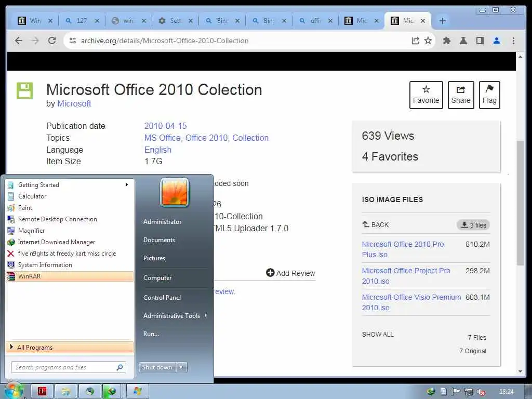
Task: Open a new browser tab
Action: click(443, 21)
